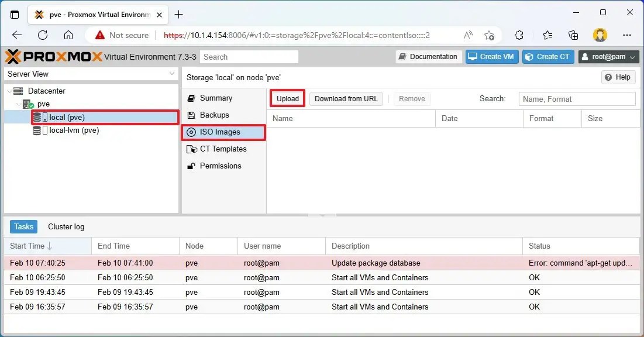Image resolution: width=644 pixels, height=337 pixels.
Task: Open the Permissions panel
Action: pyautogui.click(x=221, y=166)
